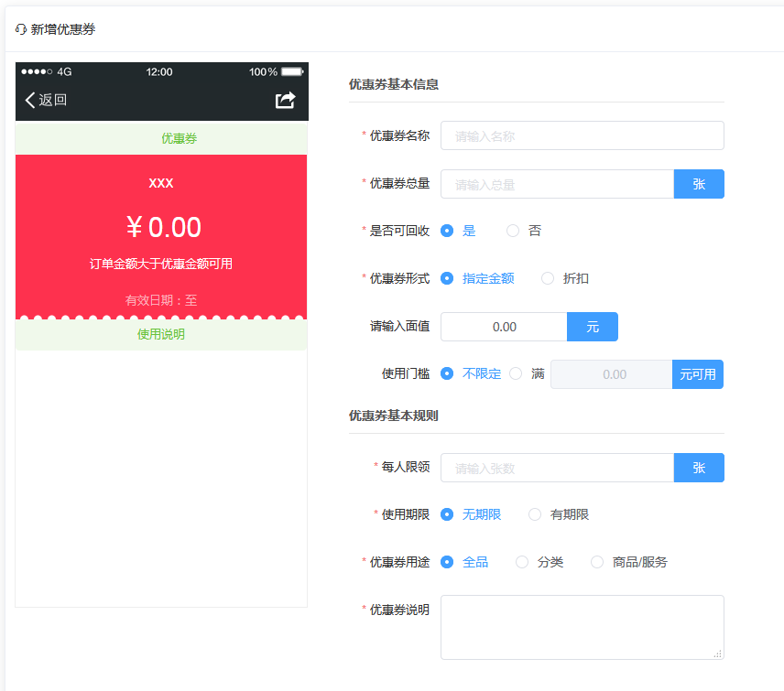Click the 请输入面值 amount field
This screenshot has height=691, width=784.
coord(504,327)
